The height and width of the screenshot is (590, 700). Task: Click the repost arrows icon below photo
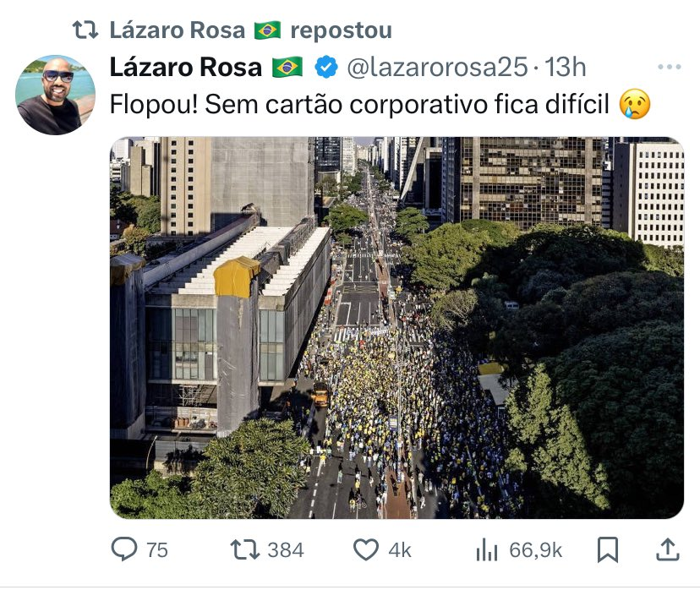coord(244,549)
